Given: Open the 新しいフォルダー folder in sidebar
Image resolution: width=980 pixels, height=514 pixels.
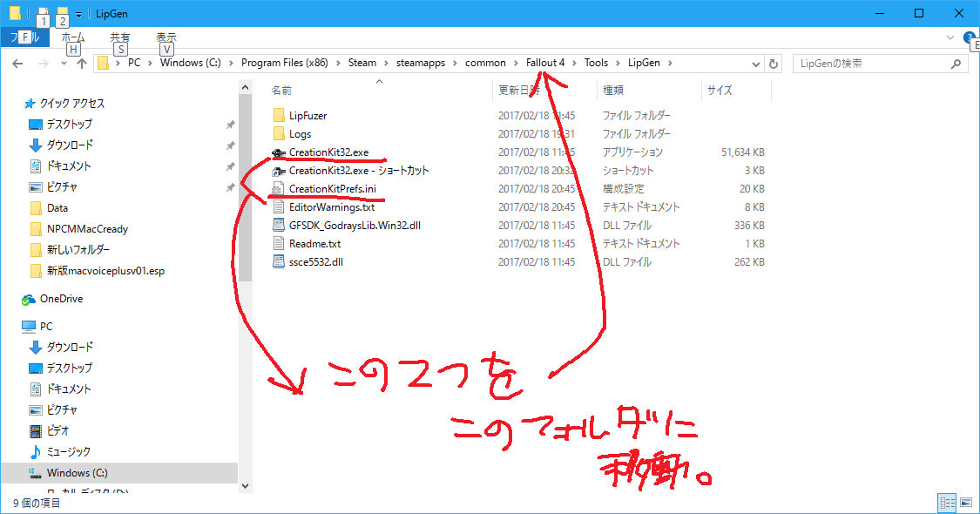Looking at the screenshot, I should (x=78, y=249).
